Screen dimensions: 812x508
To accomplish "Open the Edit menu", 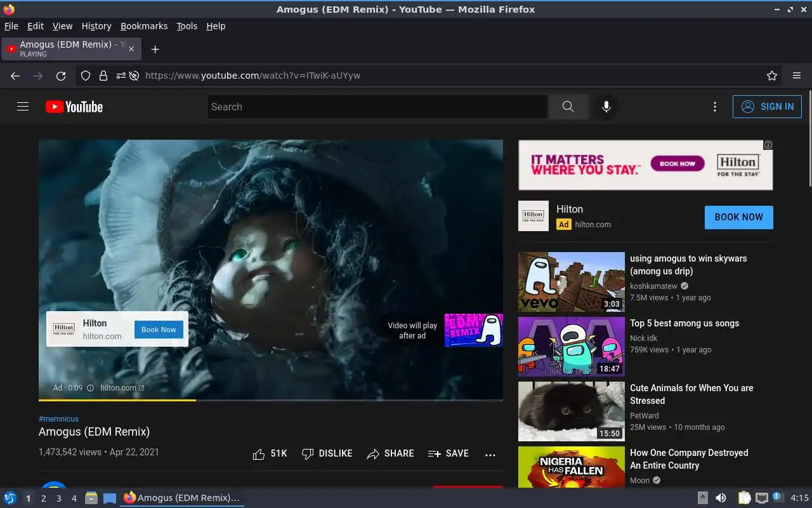I will click(x=36, y=26).
